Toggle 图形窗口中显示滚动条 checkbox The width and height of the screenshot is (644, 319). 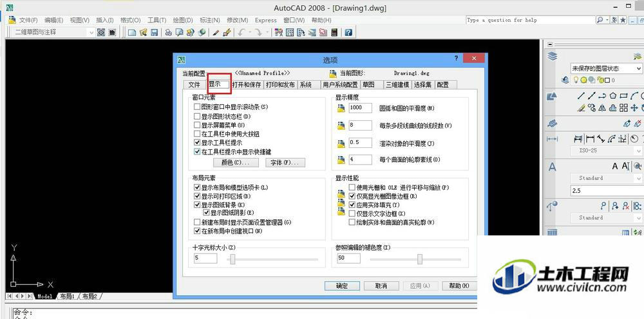197,107
